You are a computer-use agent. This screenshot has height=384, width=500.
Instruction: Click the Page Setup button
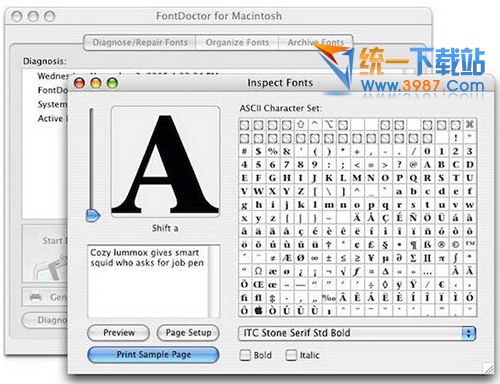pyautogui.click(x=188, y=332)
